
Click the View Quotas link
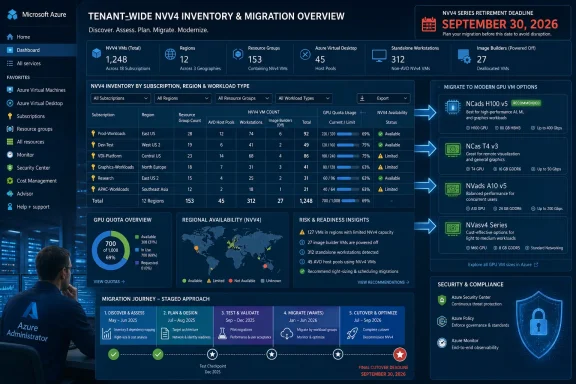109,281
